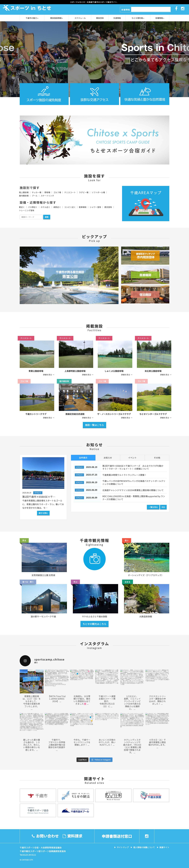
Task: Click the テニスコート facility type link
Action: [x=70, y=192]
